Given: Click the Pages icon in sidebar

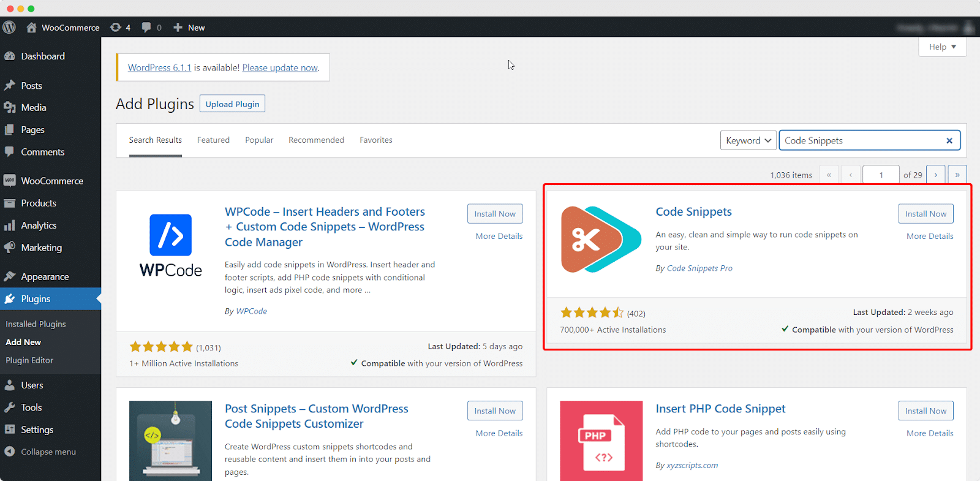Looking at the screenshot, I should pos(9,129).
